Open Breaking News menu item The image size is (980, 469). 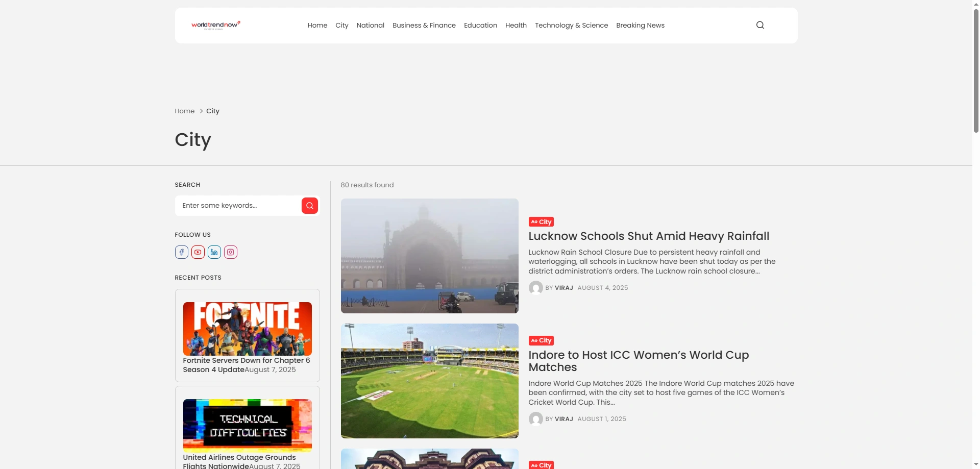click(x=641, y=26)
